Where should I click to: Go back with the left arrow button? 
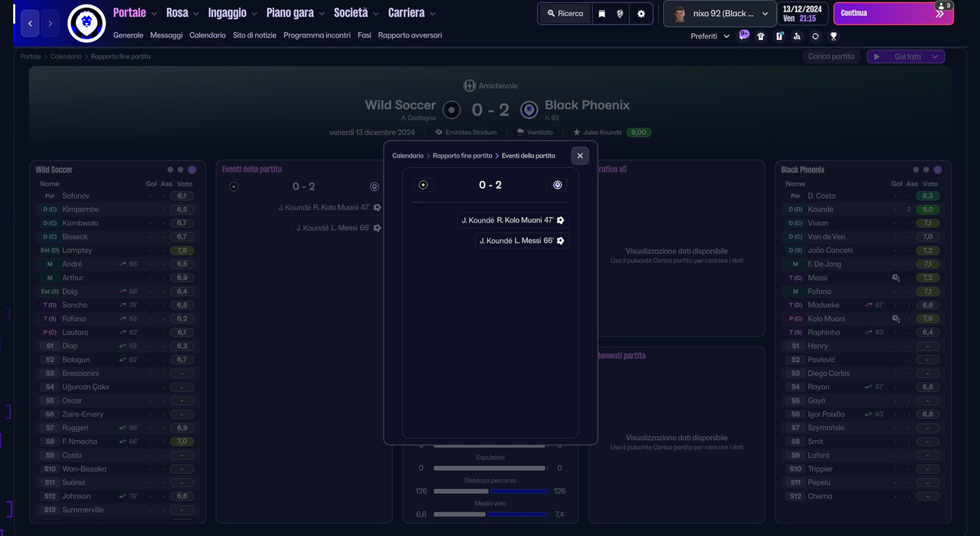[30, 23]
